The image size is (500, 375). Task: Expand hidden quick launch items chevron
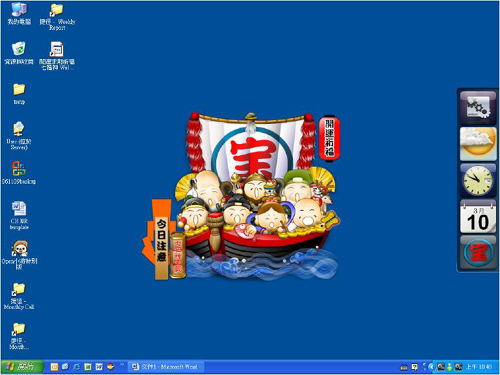coord(122,365)
